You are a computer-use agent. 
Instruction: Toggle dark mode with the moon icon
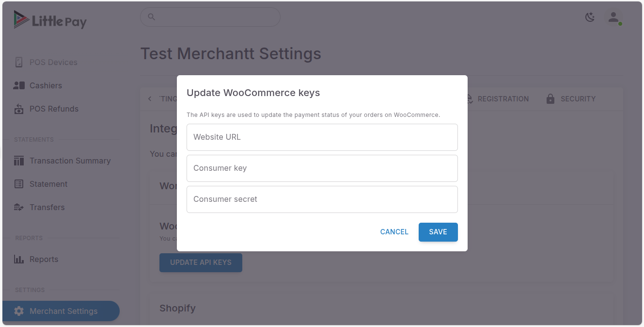tap(590, 17)
